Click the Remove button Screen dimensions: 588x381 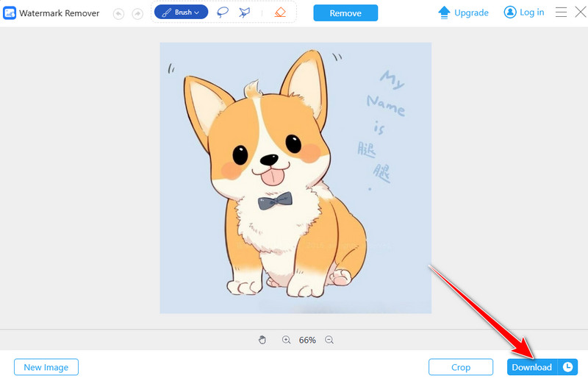pos(345,13)
